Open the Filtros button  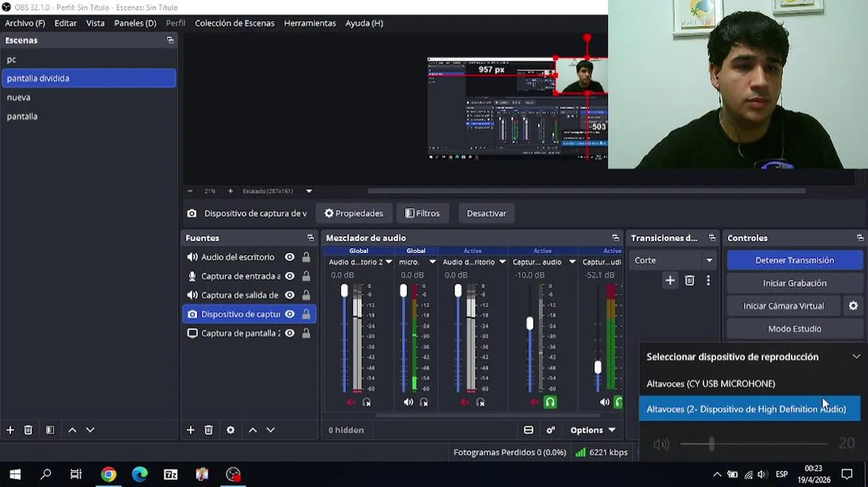423,213
